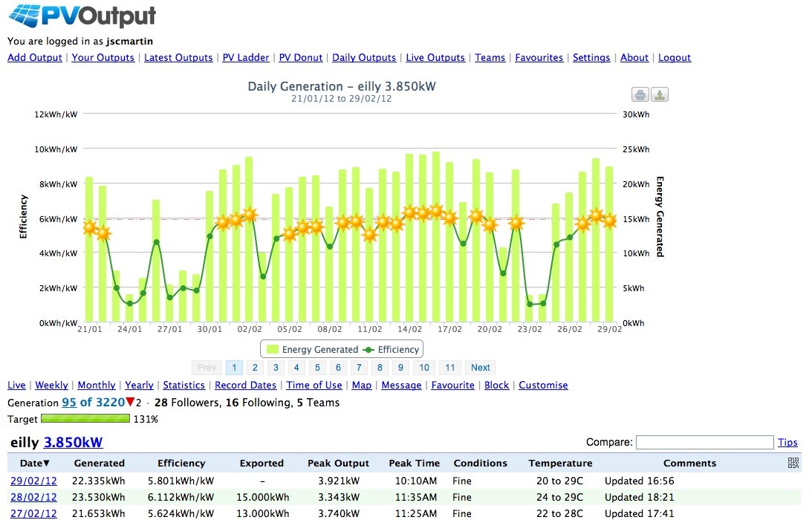Viewport: 812px width, 520px height.
Task: Open Customise link
Action: (x=543, y=385)
